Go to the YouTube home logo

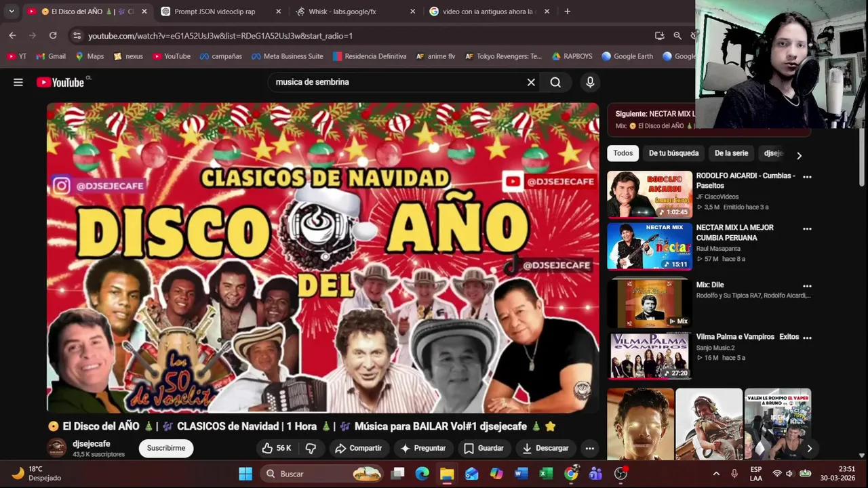pyautogui.click(x=60, y=82)
